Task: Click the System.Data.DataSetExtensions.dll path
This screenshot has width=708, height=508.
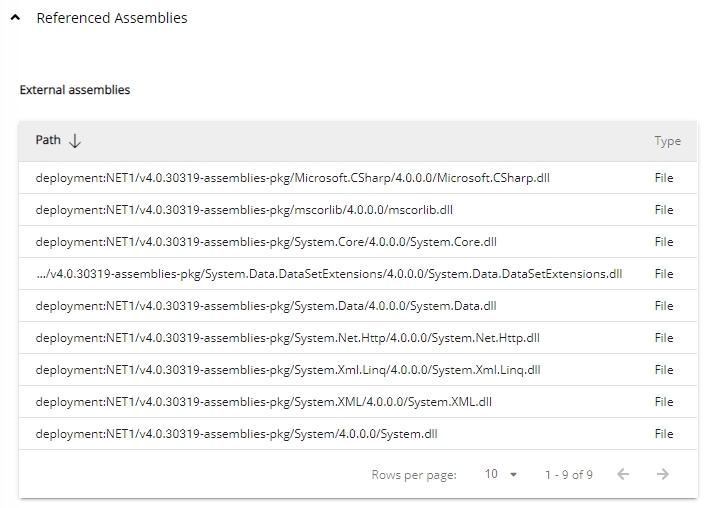Action: click(x=329, y=274)
